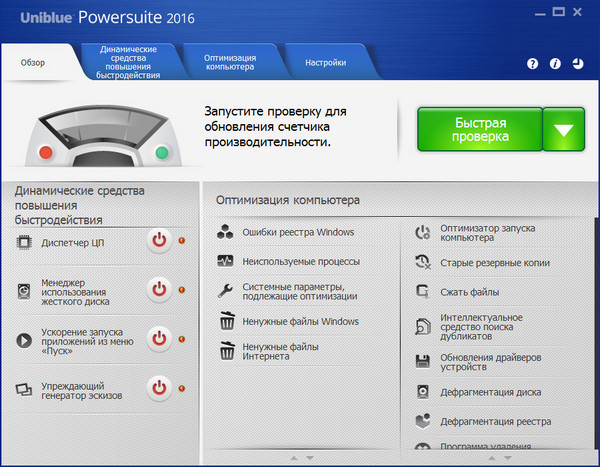600x467 pixels.
Task: Toggle Ускорение запуска приложений power switch
Action: click(x=159, y=338)
